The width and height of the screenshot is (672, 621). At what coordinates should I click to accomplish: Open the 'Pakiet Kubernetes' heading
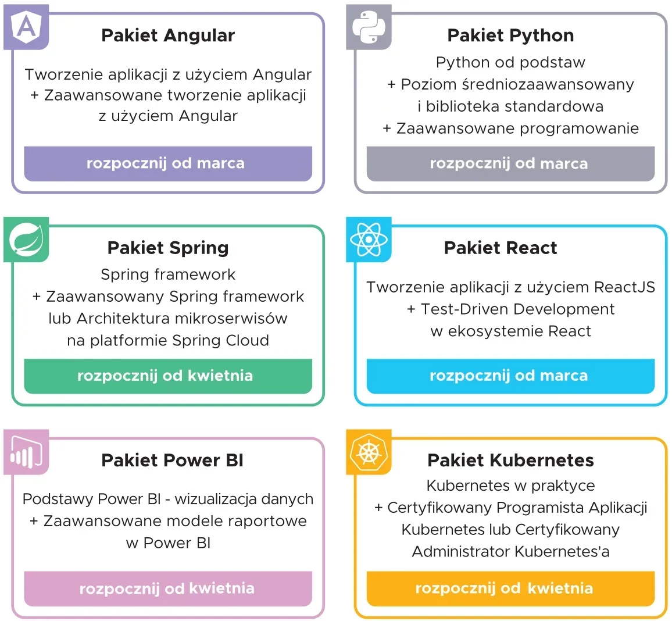click(510, 461)
